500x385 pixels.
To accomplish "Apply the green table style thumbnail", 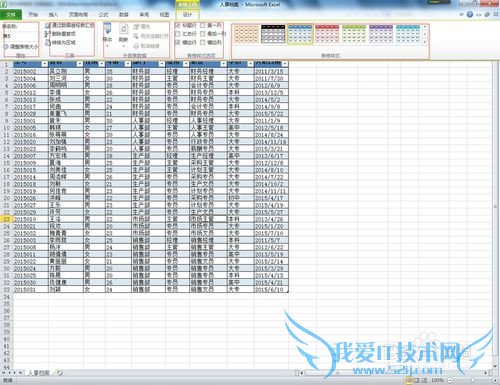I will 354,34.
